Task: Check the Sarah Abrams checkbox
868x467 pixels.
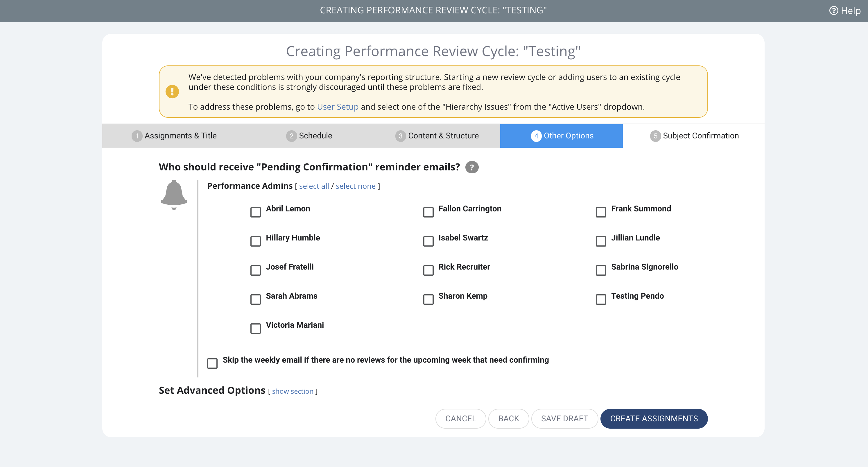Action: (255, 300)
